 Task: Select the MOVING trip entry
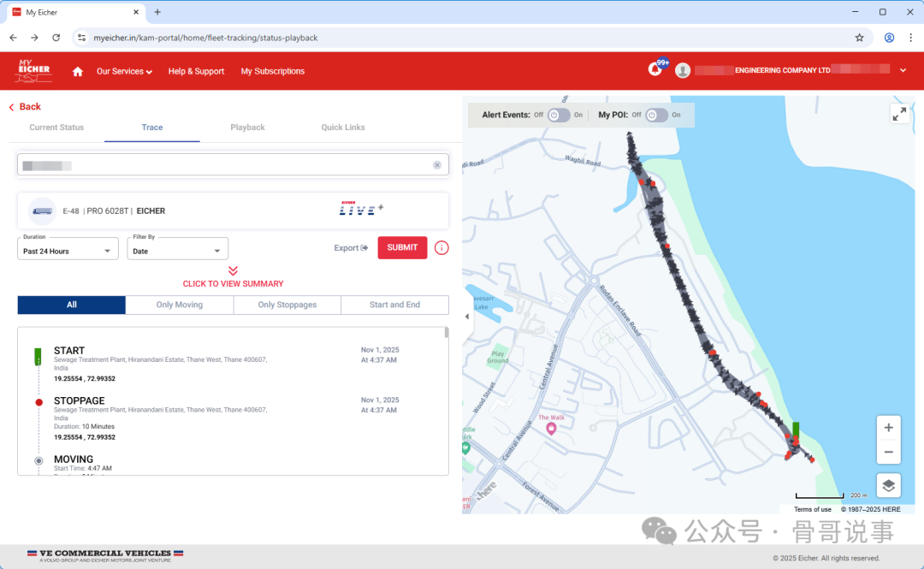[x=218, y=464]
